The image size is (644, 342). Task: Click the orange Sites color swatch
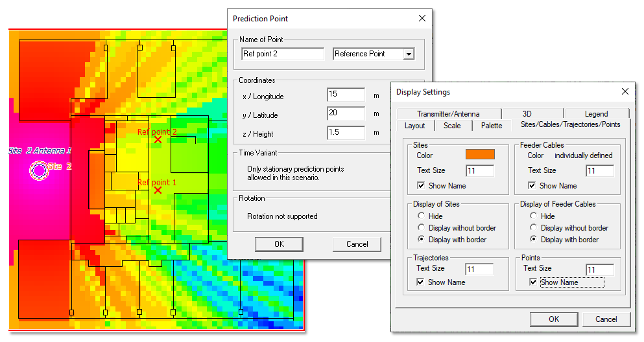point(480,155)
